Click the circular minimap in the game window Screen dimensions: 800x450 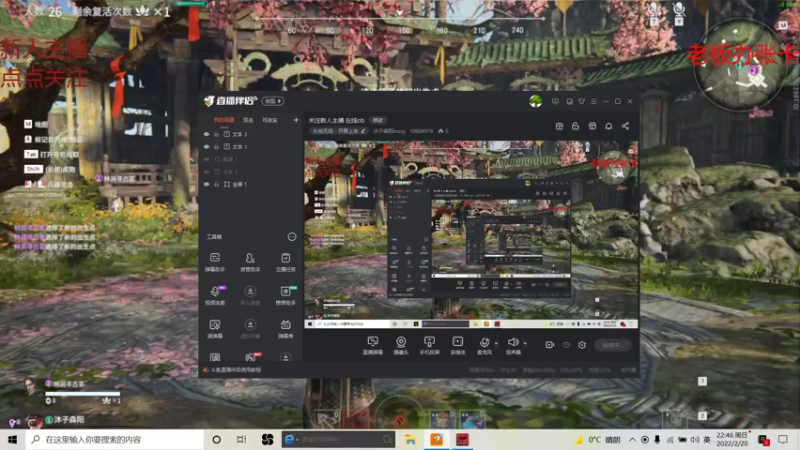[740, 65]
